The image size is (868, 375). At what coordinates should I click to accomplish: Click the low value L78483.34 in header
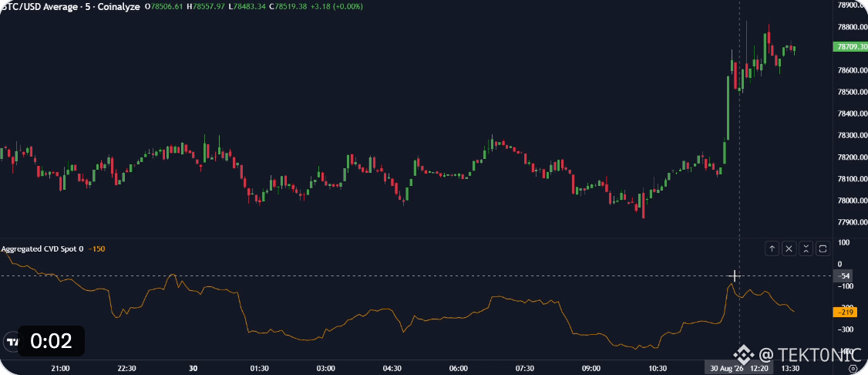coord(247,7)
